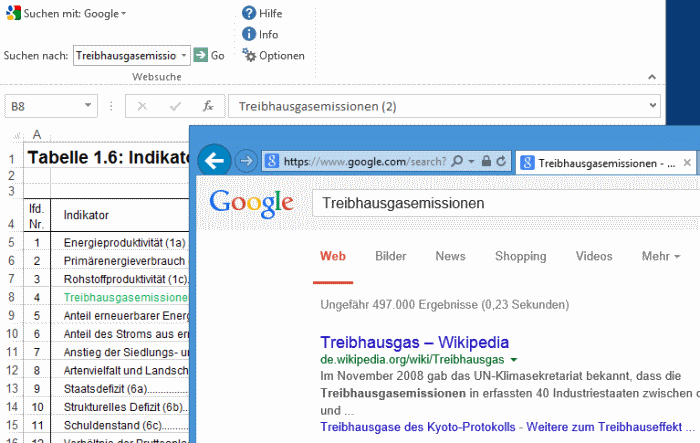Click the formula bar text 'Treibhausgasemissionen (2)'

pyautogui.click(x=317, y=106)
